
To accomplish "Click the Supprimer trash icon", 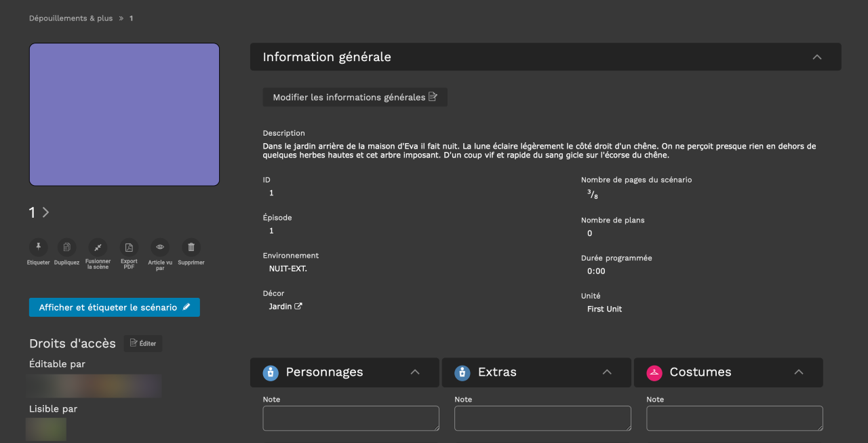I will tap(191, 248).
